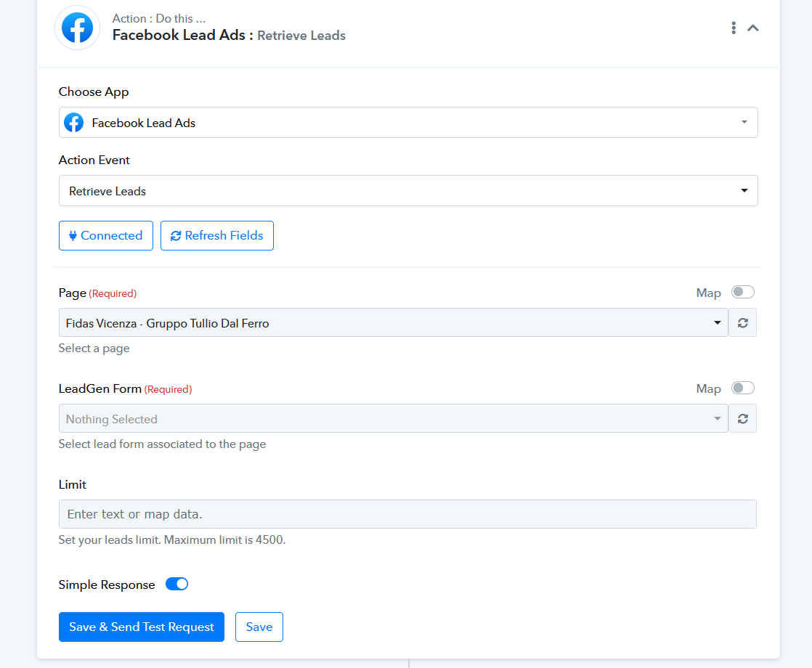Click the sync icon in Refresh Fields
This screenshot has width=812, height=668.
[x=176, y=236]
